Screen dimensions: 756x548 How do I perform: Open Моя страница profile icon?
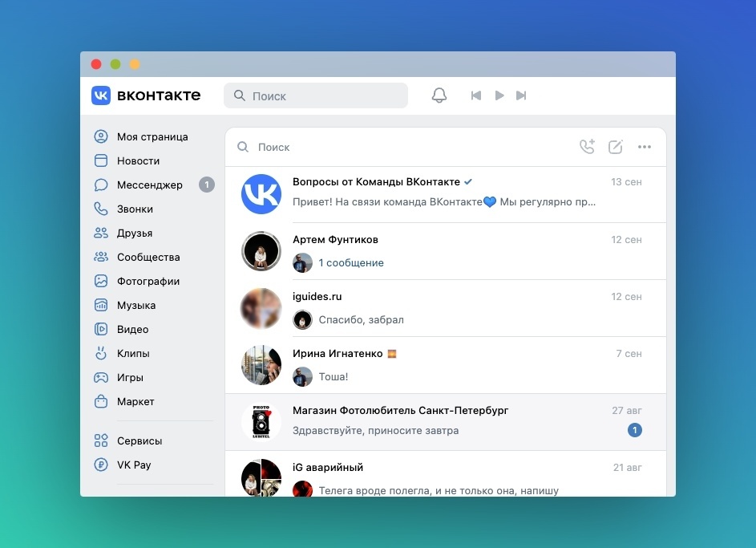(101, 136)
